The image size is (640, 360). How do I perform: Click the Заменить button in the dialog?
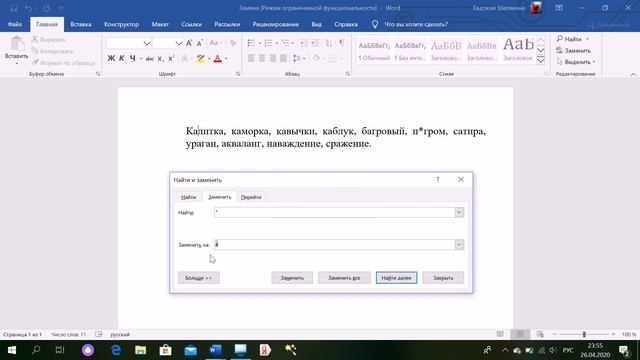292,278
